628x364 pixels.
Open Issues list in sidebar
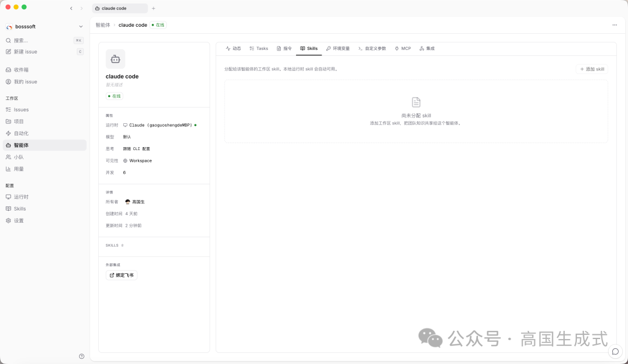[x=44, y=110]
